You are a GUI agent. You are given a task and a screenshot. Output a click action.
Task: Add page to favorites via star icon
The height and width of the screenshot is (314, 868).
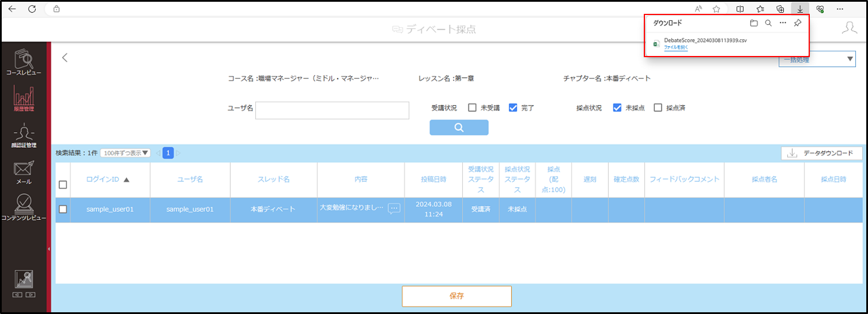[716, 9]
